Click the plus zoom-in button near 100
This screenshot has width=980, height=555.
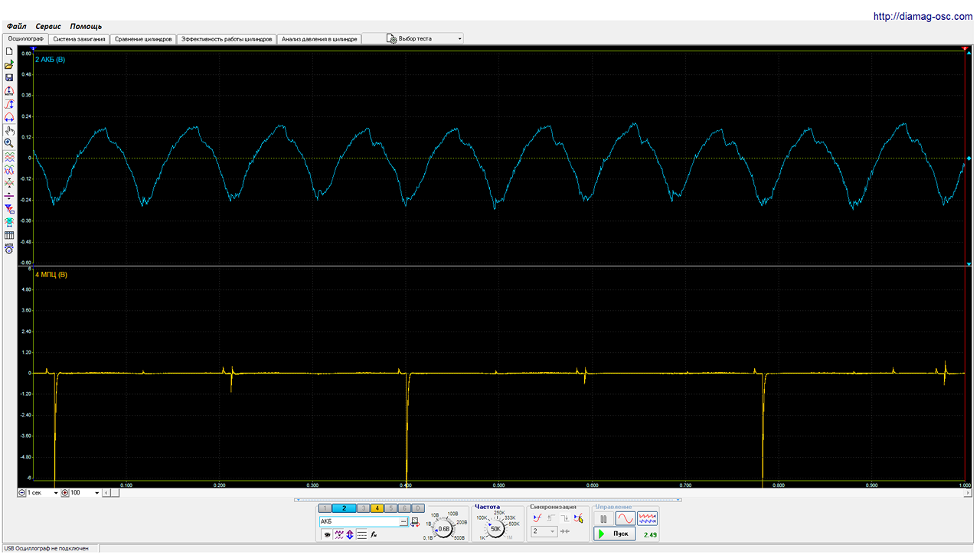tap(65, 493)
